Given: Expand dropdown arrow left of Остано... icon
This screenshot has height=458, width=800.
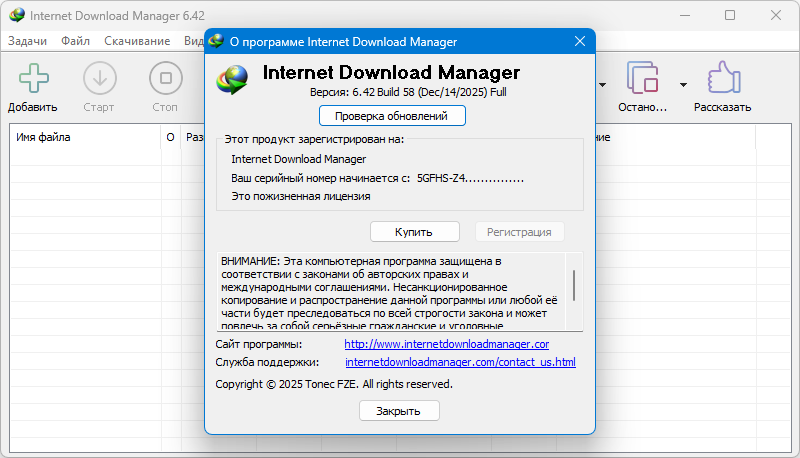Looking at the screenshot, I should [x=603, y=85].
